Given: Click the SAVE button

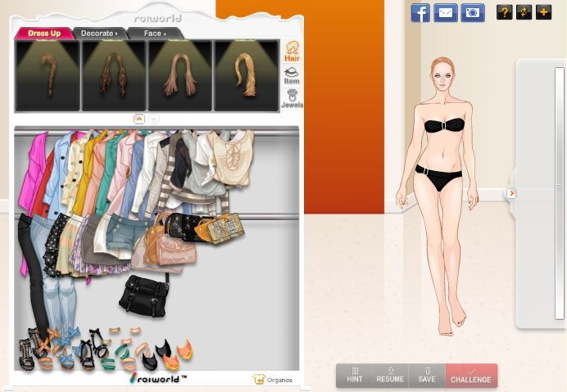Looking at the screenshot, I should pyautogui.click(x=427, y=376).
